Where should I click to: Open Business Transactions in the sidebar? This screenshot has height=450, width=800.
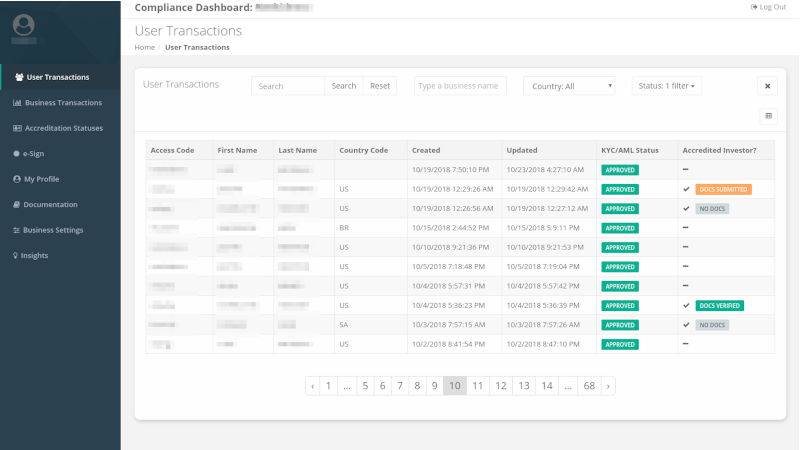click(x=58, y=103)
